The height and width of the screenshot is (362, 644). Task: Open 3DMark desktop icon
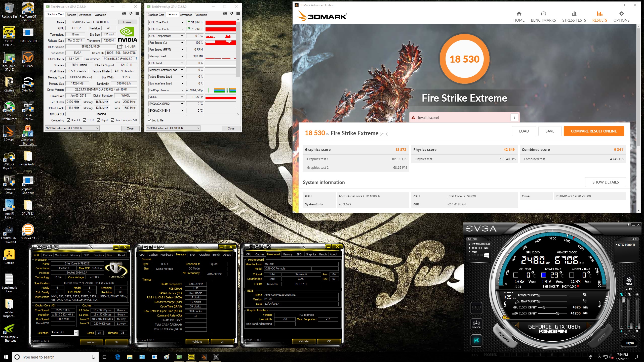(9, 133)
